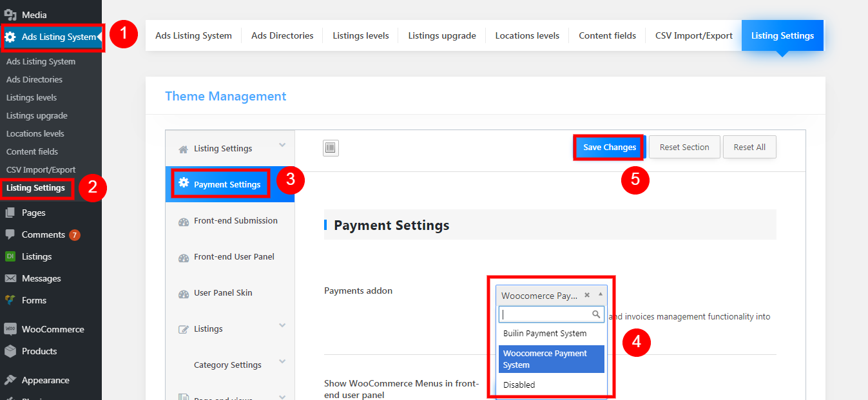868x400 pixels.
Task: Open CSV Import/Export in sidebar submenu
Action: point(41,170)
